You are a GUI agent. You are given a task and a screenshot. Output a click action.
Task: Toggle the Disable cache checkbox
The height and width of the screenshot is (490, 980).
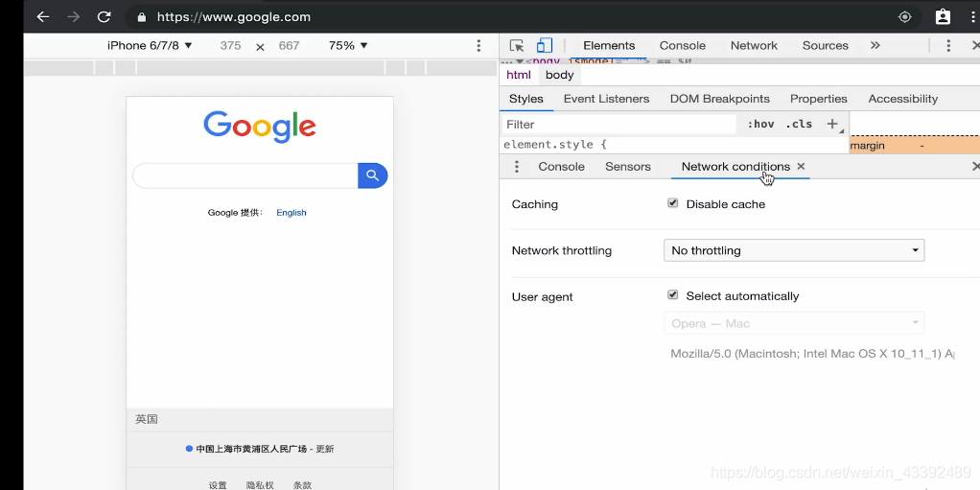click(672, 203)
